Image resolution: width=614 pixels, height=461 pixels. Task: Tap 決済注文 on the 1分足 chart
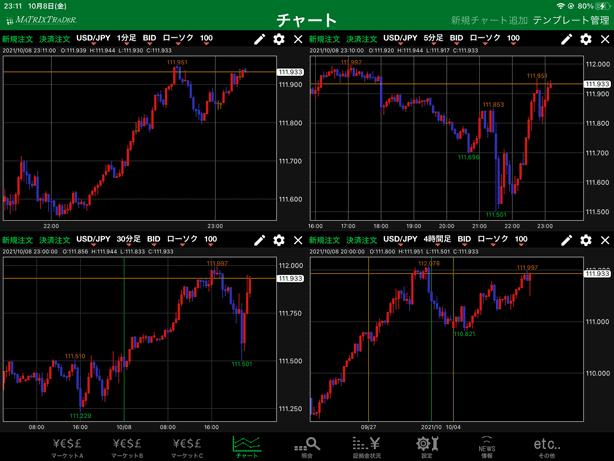click(54, 39)
